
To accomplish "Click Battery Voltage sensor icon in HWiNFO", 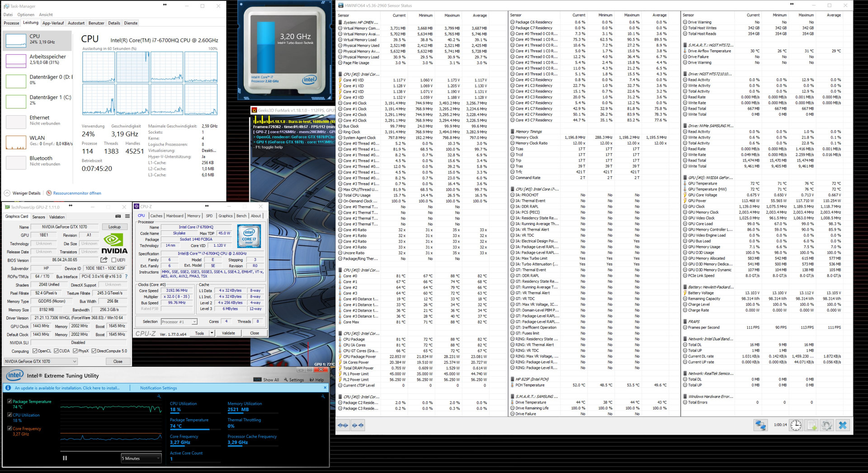I will point(685,293).
